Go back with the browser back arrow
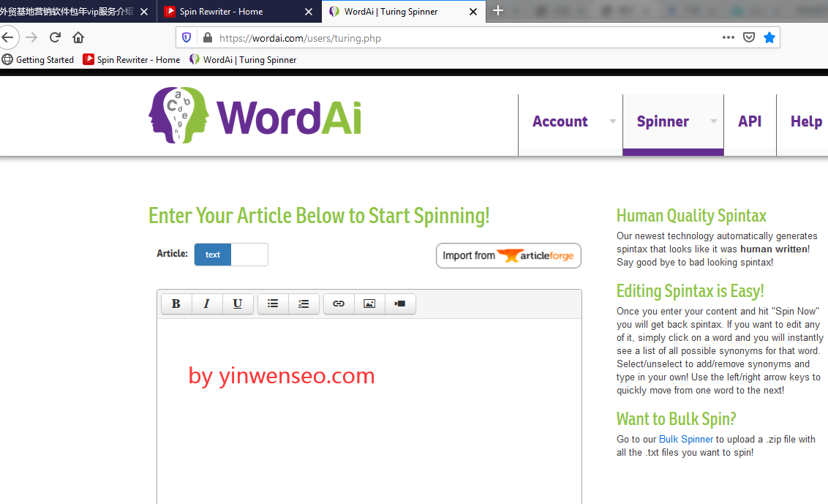The width and height of the screenshot is (828, 504). 7,37
